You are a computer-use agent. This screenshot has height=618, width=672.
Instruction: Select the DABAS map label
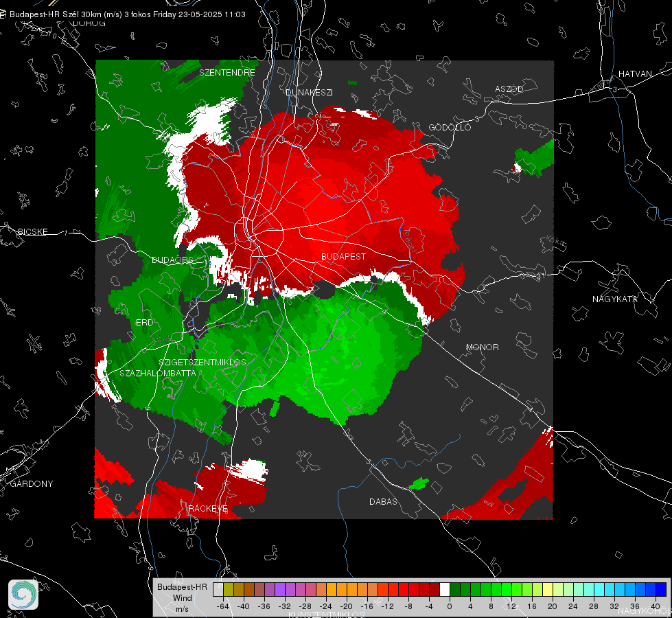(x=383, y=502)
